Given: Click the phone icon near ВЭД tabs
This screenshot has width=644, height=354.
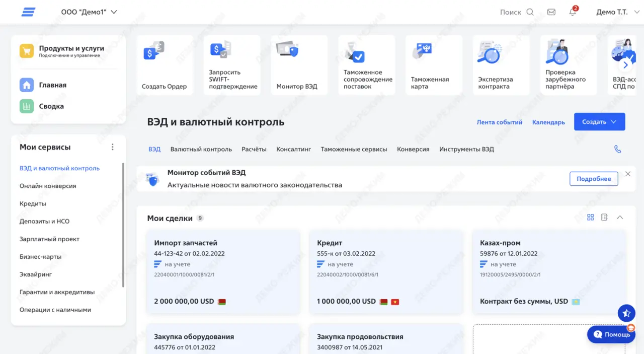Looking at the screenshot, I should coord(617,149).
